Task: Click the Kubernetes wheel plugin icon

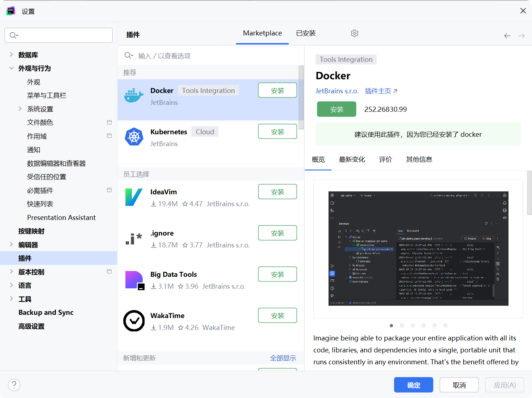Action: [x=134, y=137]
